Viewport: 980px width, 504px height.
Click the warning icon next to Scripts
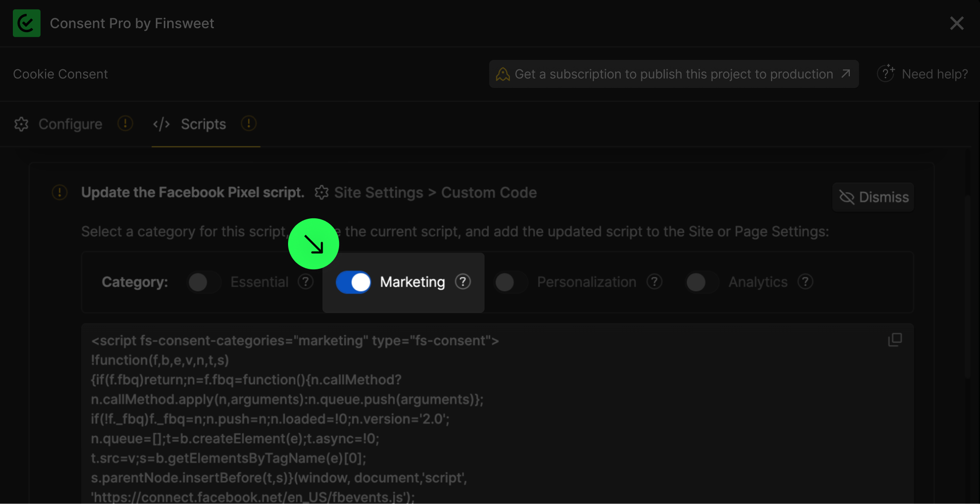(x=248, y=123)
